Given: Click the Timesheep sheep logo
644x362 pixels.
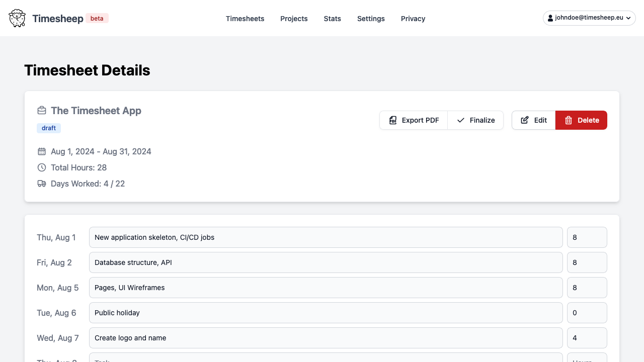Looking at the screenshot, I should tap(17, 18).
